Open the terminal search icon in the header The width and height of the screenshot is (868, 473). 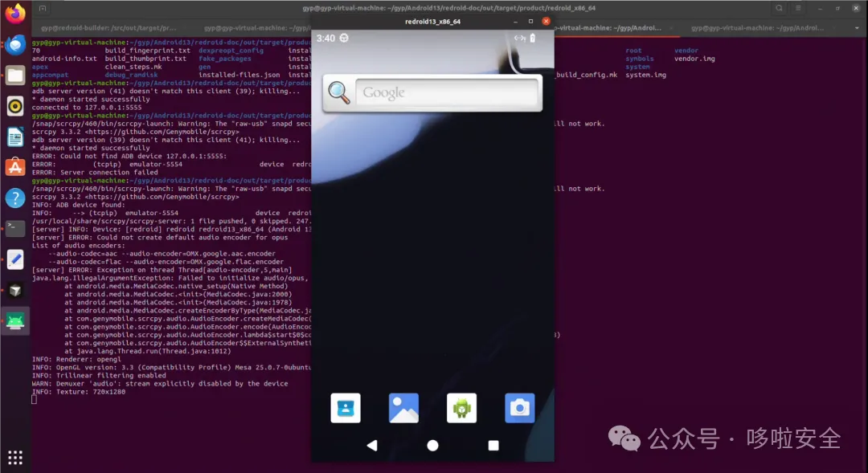[x=779, y=8]
